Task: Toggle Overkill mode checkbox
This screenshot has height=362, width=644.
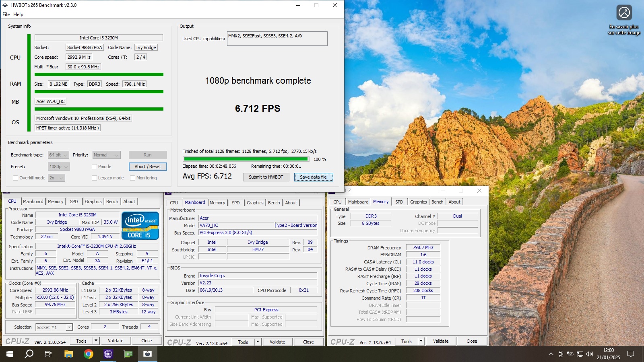Action: (x=15, y=178)
